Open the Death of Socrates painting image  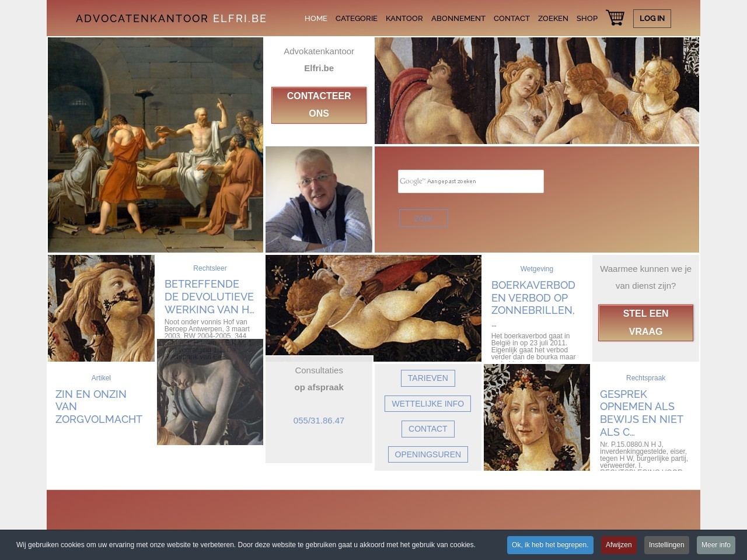pos(155,145)
